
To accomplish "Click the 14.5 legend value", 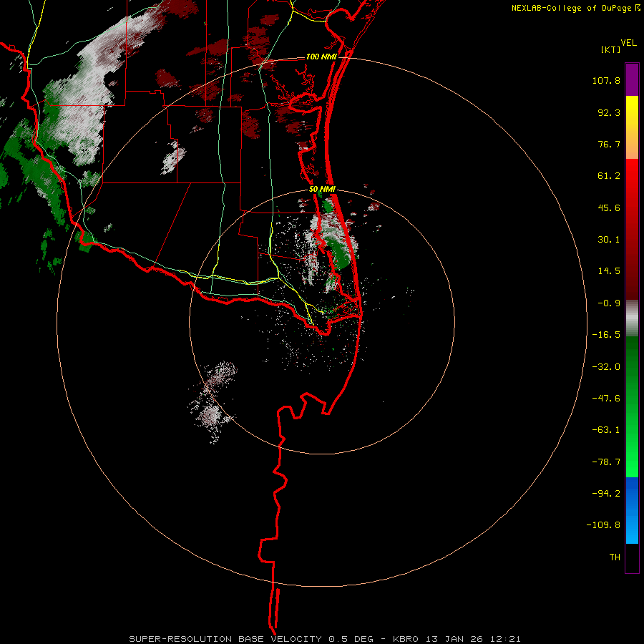I will (609, 271).
